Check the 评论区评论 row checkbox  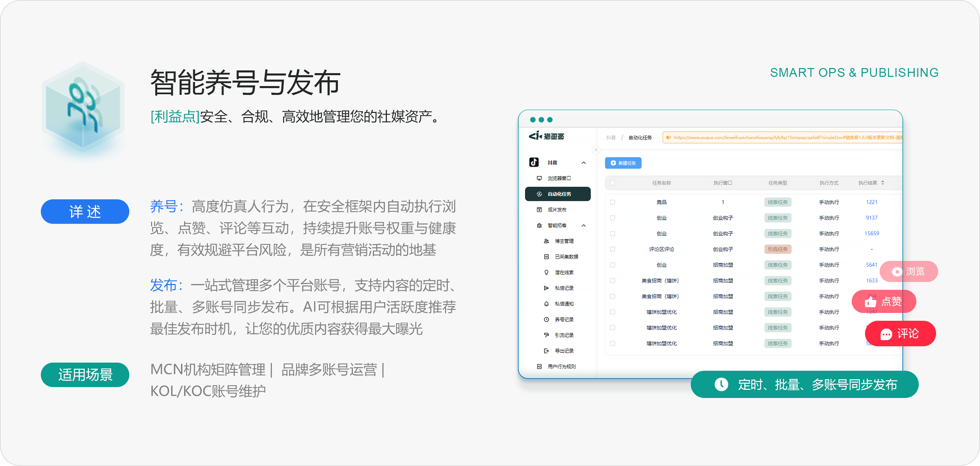click(612, 250)
